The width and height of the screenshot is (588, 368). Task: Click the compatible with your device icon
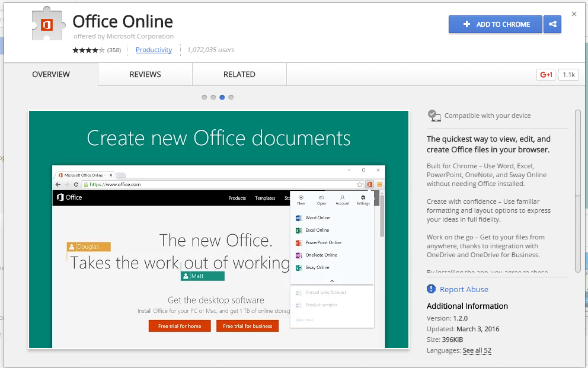(434, 116)
